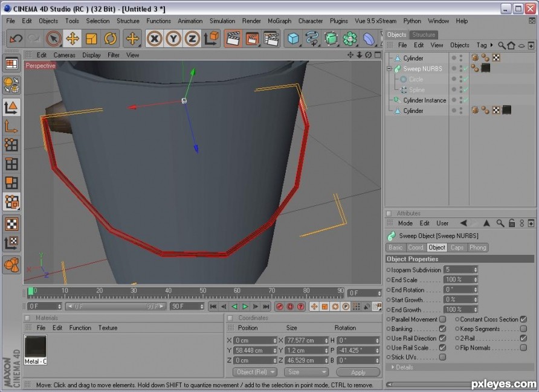Switch to the Structure tab

pos(424,34)
